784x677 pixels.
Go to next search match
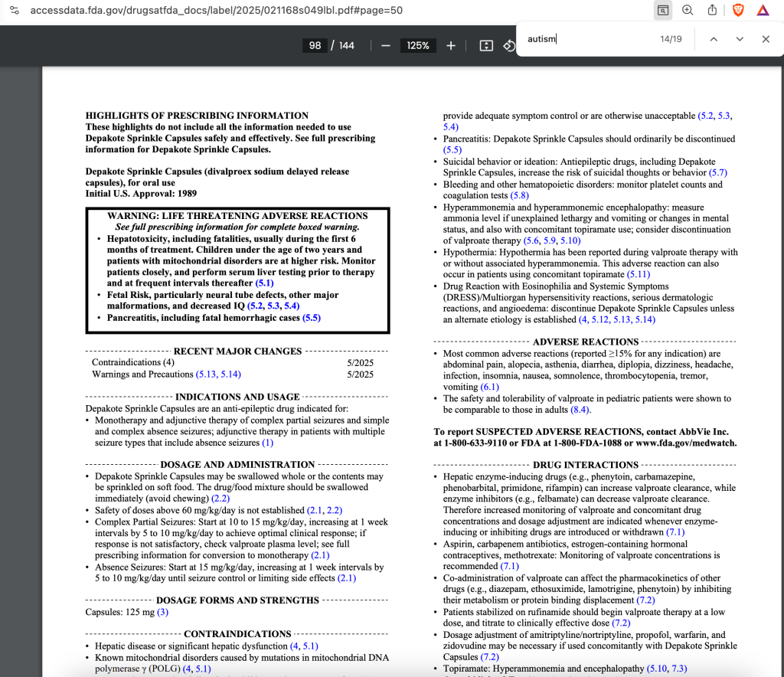(x=740, y=39)
